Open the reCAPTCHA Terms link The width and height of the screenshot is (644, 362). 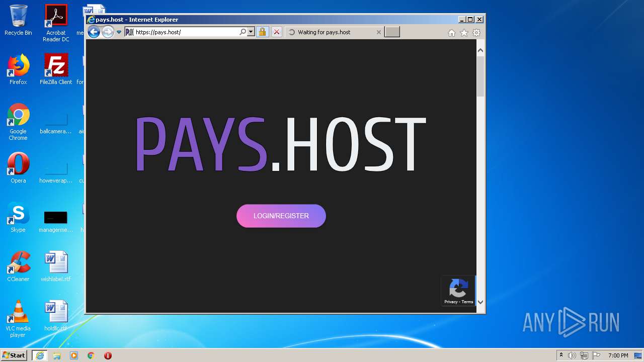click(467, 302)
